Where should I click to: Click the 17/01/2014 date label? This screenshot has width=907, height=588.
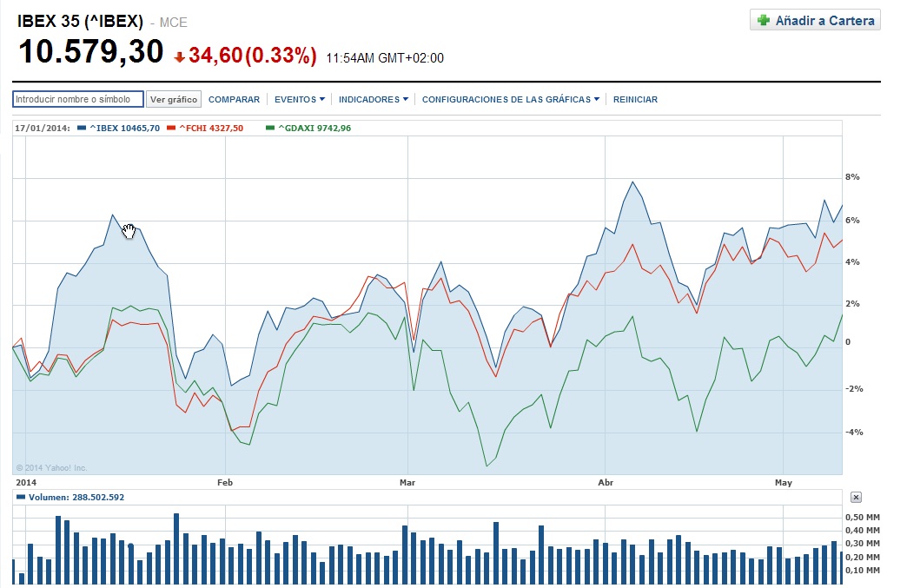tap(43, 128)
